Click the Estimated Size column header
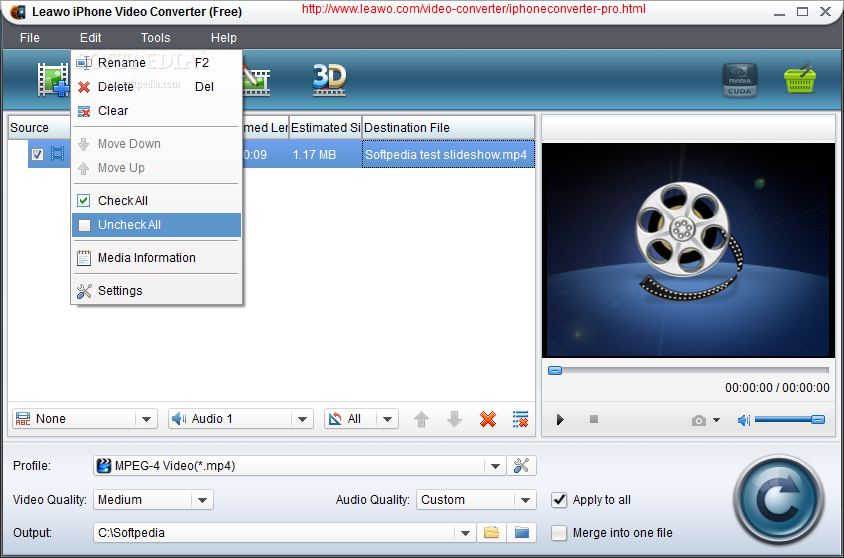This screenshot has width=844, height=558. pos(325,128)
